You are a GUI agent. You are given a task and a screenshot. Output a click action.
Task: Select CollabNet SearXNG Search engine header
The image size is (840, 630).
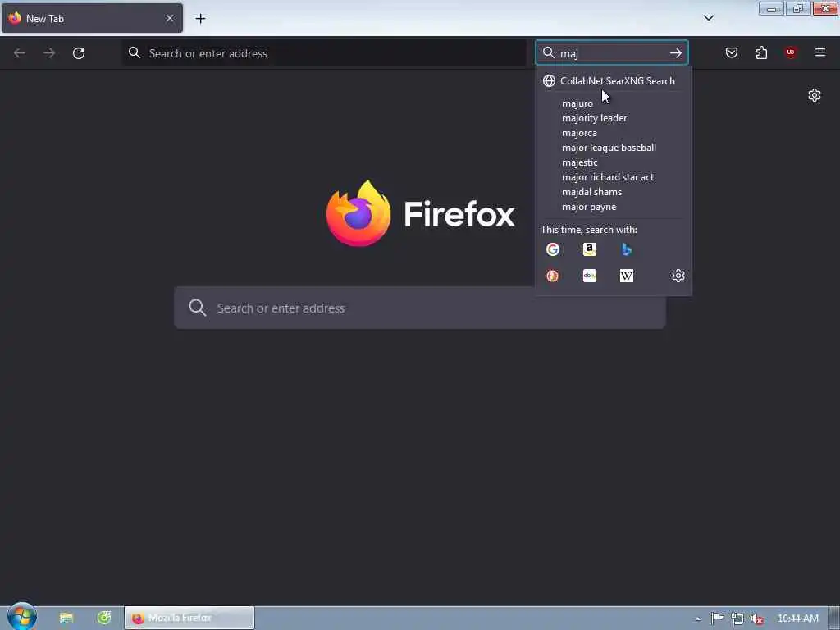pos(614,81)
